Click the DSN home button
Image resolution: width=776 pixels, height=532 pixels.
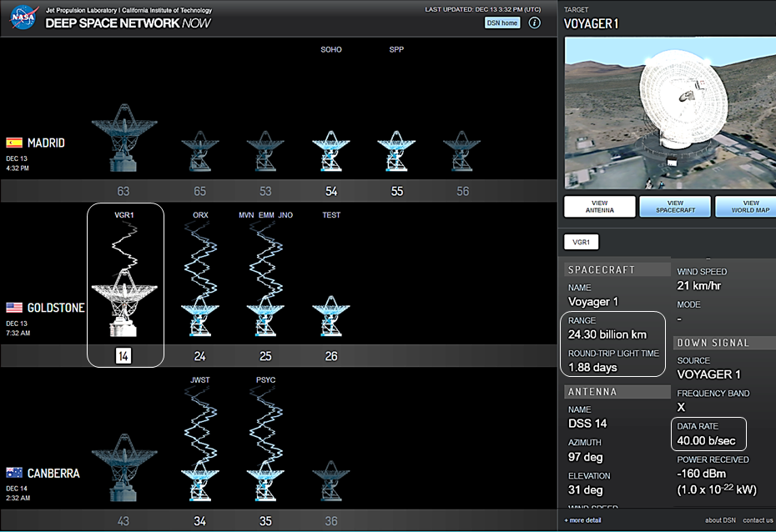(502, 23)
